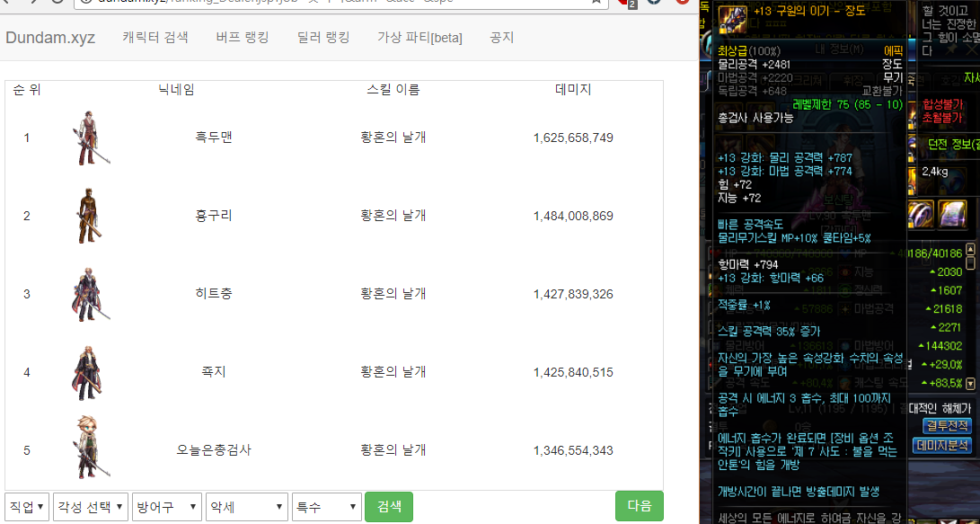980x524 pixels.
Task: Click the 데미지 column header
Action: [573, 90]
